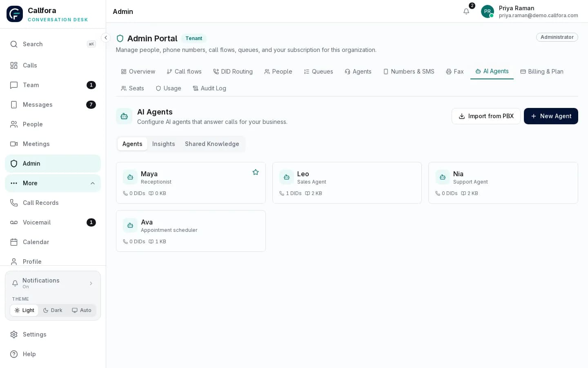Open Call Records in the sidebar
Viewport: 588px width, 368px height.
click(x=53, y=203)
